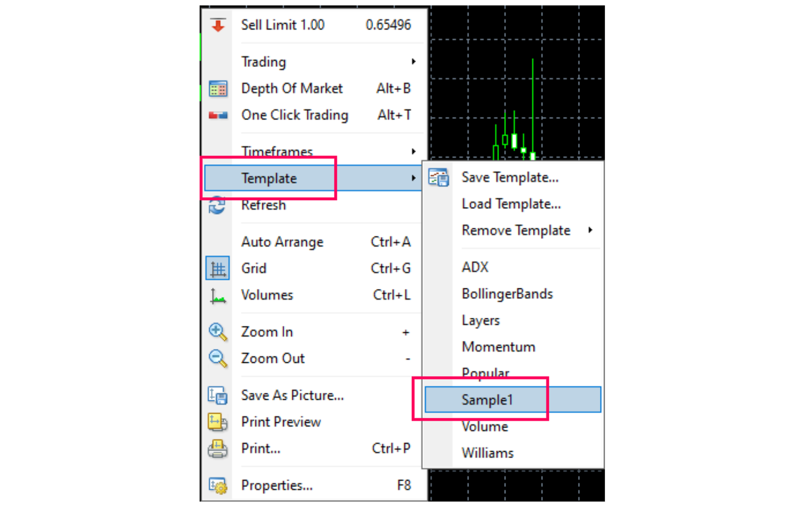Select the Sample1 template
The width and height of the screenshot is (812, 510).
click(x=487, y=400)
